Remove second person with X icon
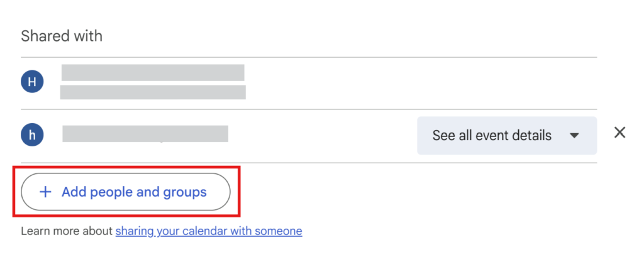Viewport: 644px width, 267px height. pos(619,133)
